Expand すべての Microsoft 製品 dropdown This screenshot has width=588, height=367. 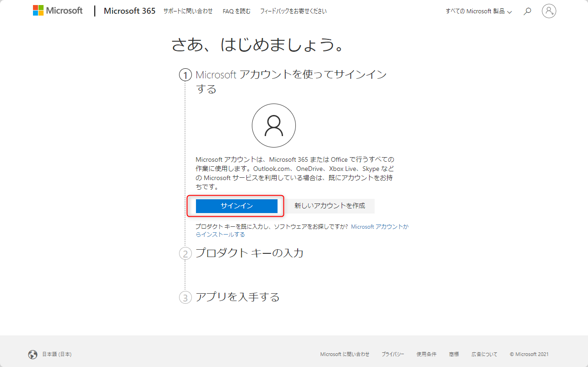click(479, 11)
